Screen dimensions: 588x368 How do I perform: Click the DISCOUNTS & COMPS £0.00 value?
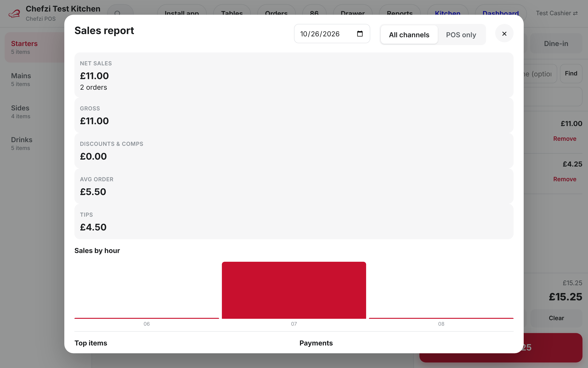click(x=93, y=156)
